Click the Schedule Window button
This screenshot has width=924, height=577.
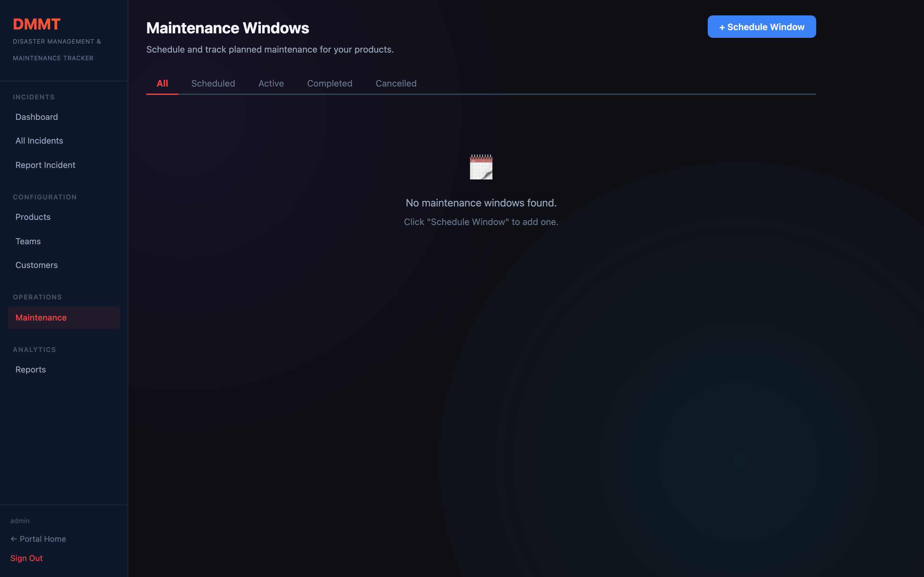pos(761,27)
